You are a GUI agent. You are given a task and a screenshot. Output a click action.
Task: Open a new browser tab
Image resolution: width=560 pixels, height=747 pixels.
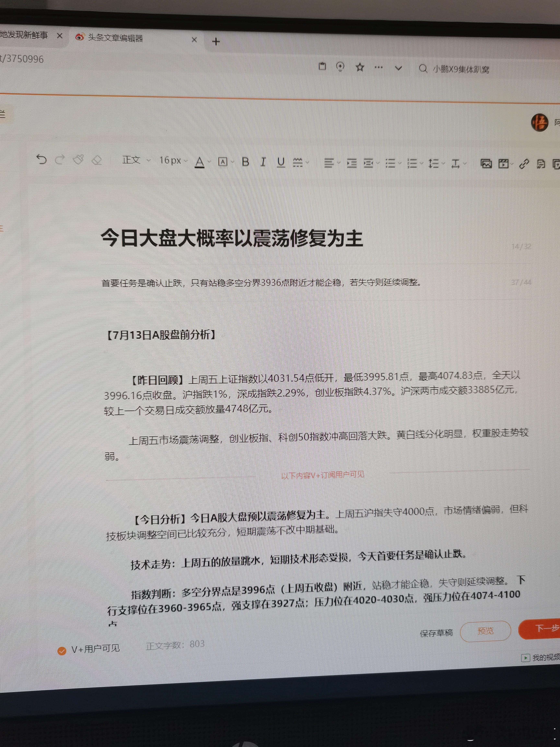click(216, 41)
